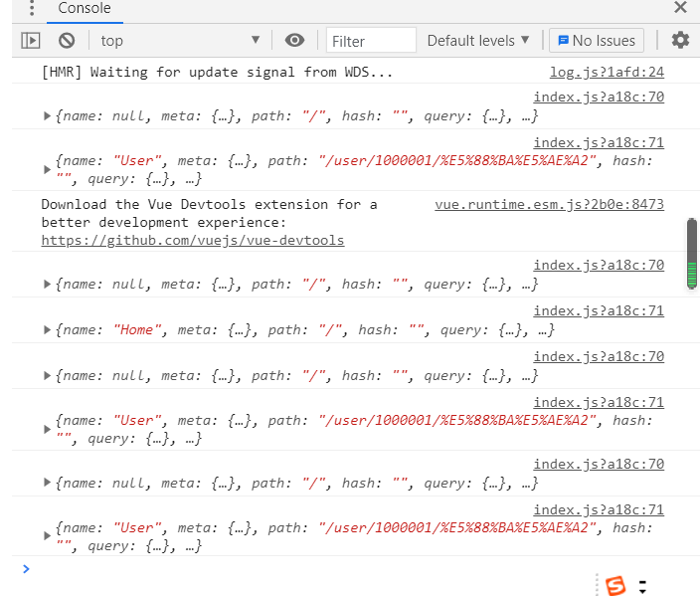Expand the fourth name: null object
Viewport: 700px width, 596px height.
(x=47, y=483)
